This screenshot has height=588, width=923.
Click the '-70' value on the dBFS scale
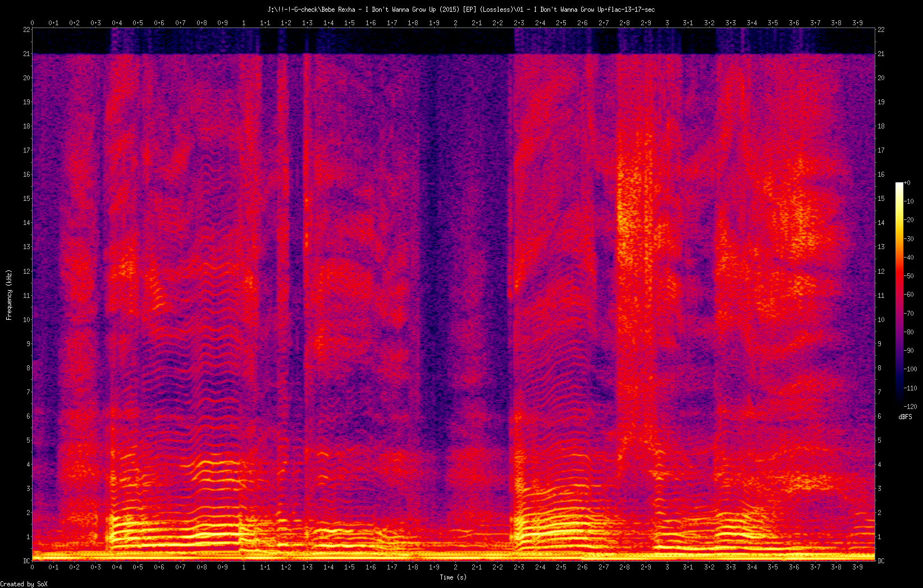[910, 314]
